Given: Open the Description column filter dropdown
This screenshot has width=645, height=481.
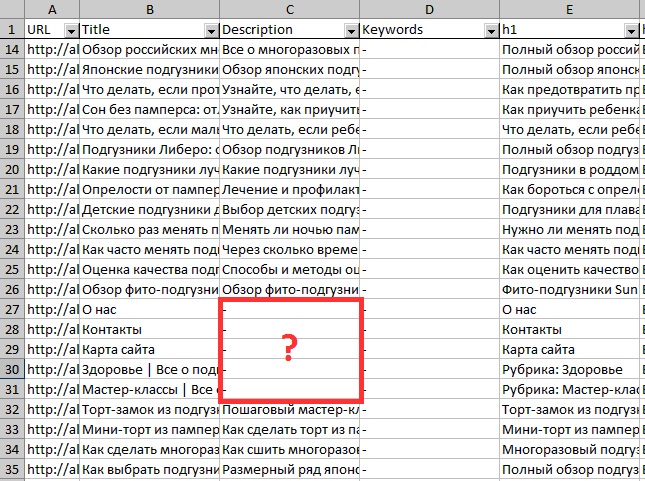Looking at the screenshot, I should click(x=351, y=31).
